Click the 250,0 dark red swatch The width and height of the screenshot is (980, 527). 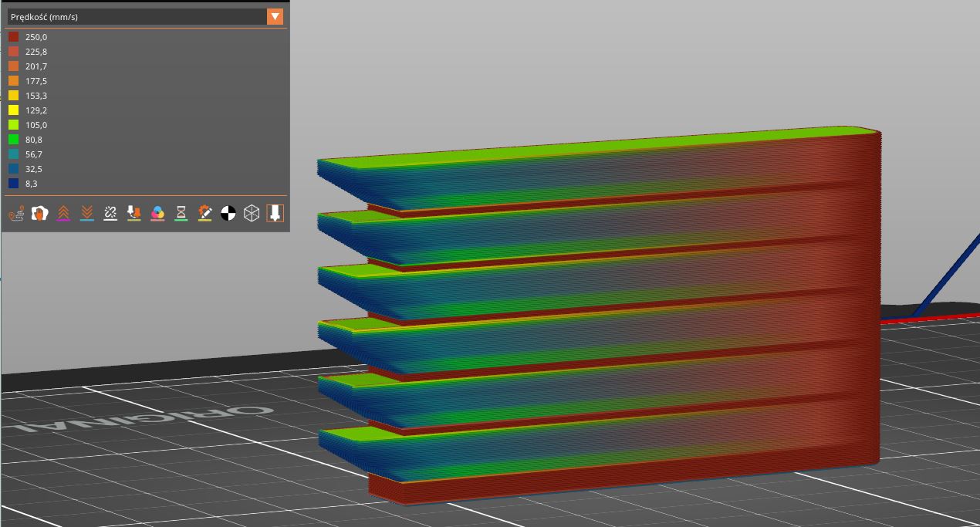point(13,37)
